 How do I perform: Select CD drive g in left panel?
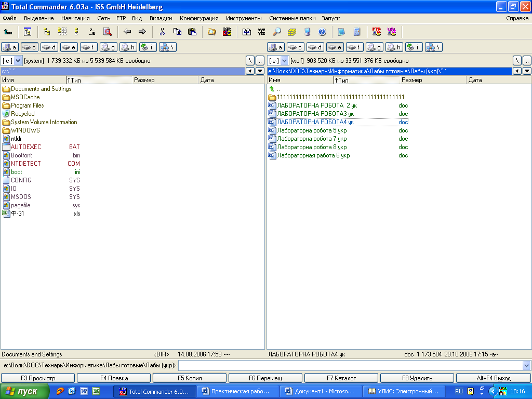pyautogui.click(x=109, y=47)
